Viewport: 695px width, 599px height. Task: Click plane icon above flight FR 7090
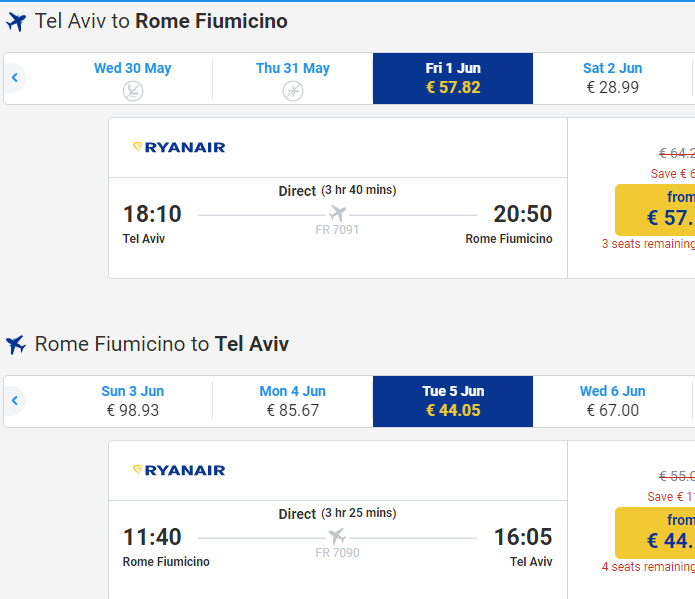[337, 536]
